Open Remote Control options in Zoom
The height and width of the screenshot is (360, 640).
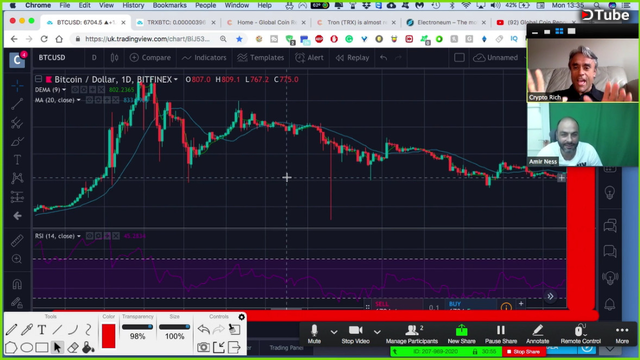[580, 334]
